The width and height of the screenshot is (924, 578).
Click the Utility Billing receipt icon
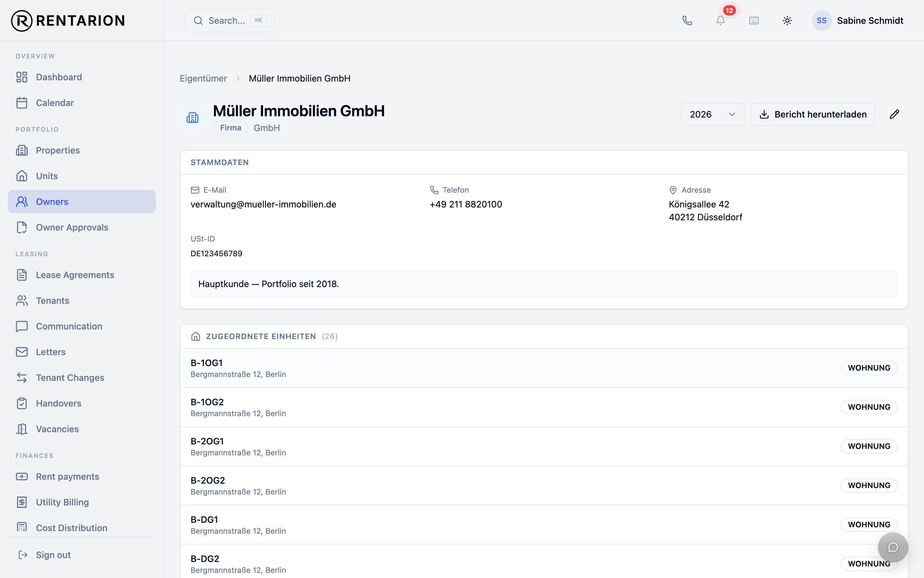click(x=22, y=502)
